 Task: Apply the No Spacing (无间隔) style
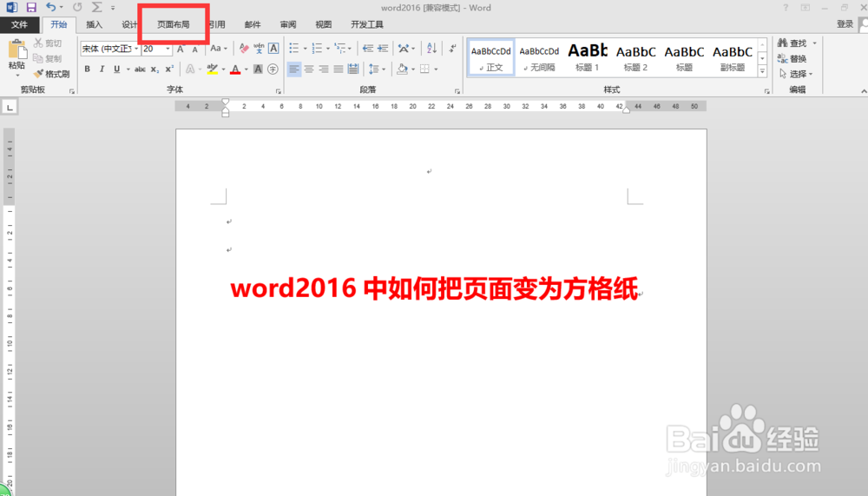(x=539, y=57)
